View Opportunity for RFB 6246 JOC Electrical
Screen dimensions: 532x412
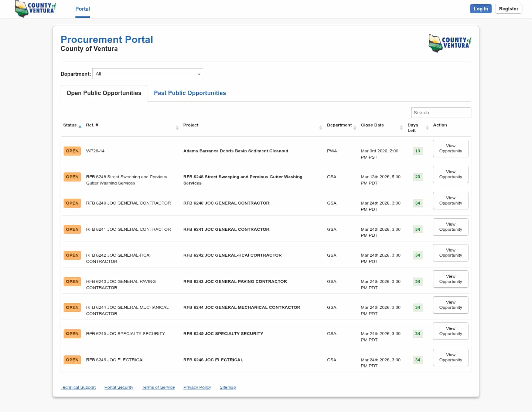point(450,358)
